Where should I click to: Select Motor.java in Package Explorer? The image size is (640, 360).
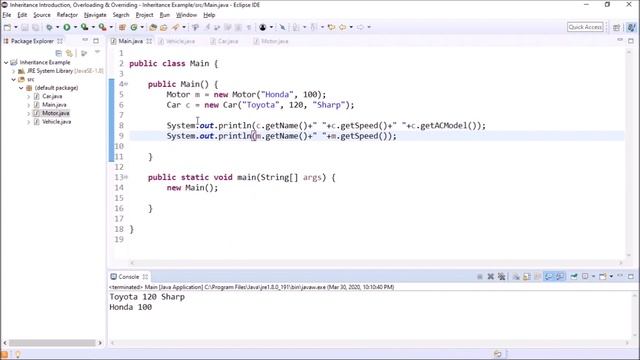[x=56, y=113]
